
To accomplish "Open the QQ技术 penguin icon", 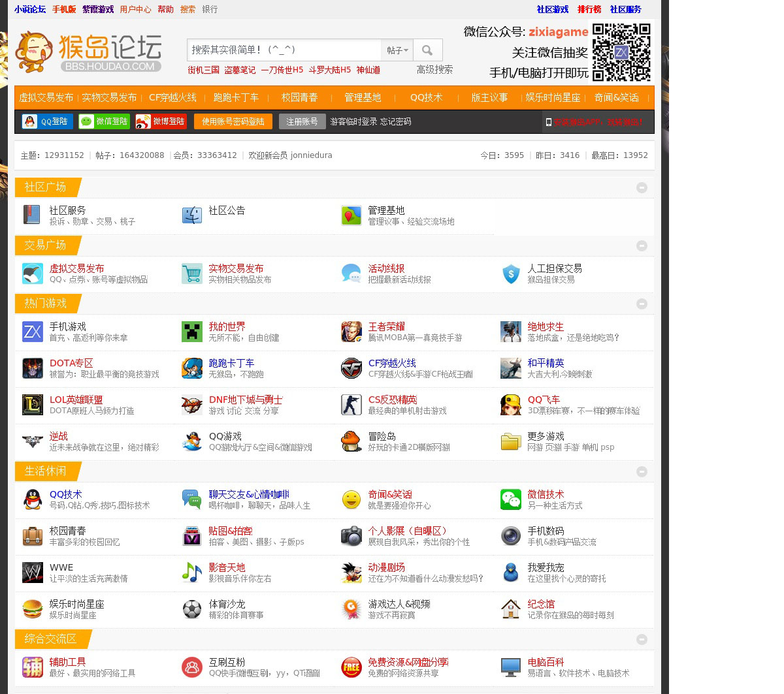I will point(33,499).
